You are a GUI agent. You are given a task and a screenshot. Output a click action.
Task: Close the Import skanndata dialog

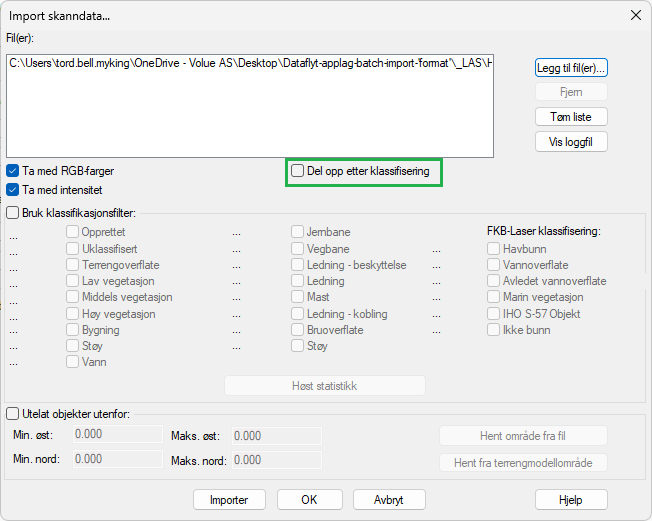click(x=634, y=15)
